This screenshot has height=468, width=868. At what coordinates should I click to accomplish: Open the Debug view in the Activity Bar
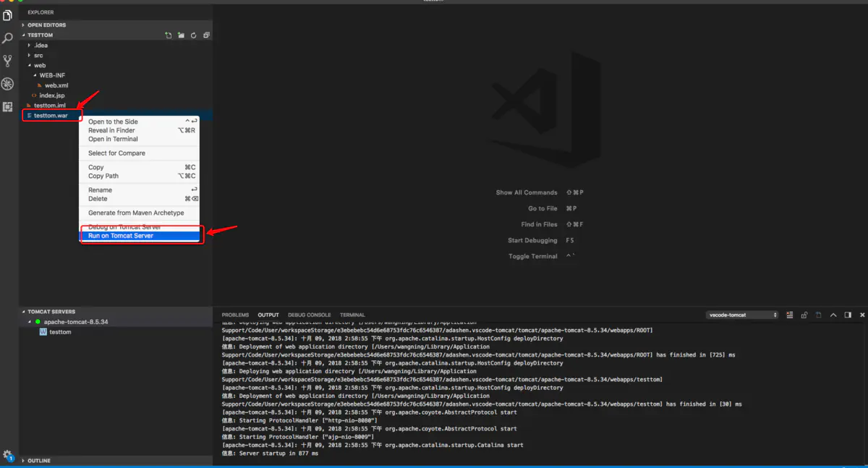pyautogui.click(x=7, y=84)
